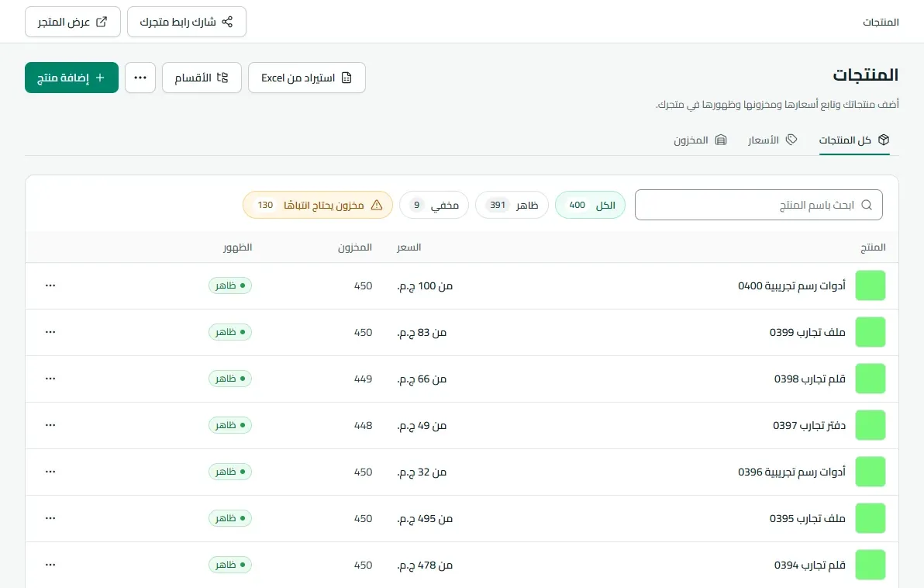
Task: Click ظاهر status badge for قلم تجارب 0394
Action: pos(229,565)
